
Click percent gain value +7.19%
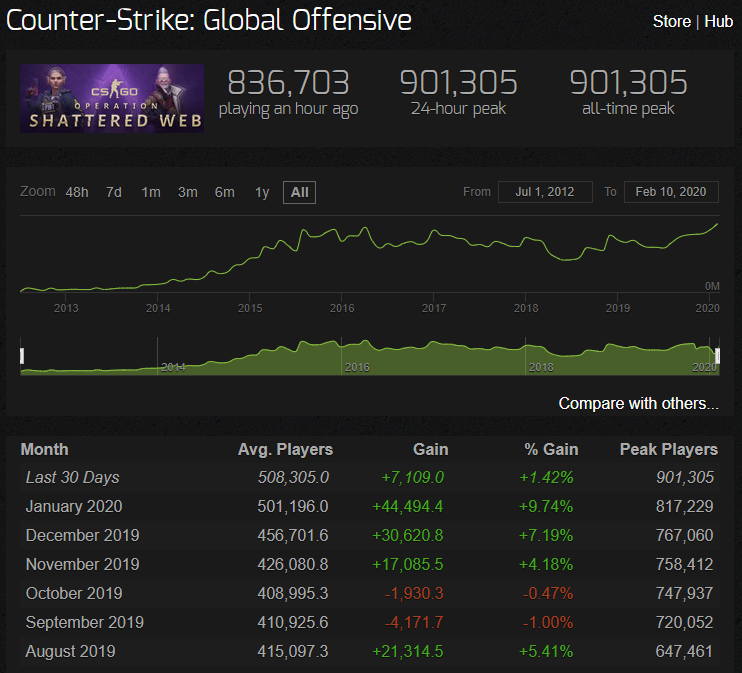tap(546, 535)
